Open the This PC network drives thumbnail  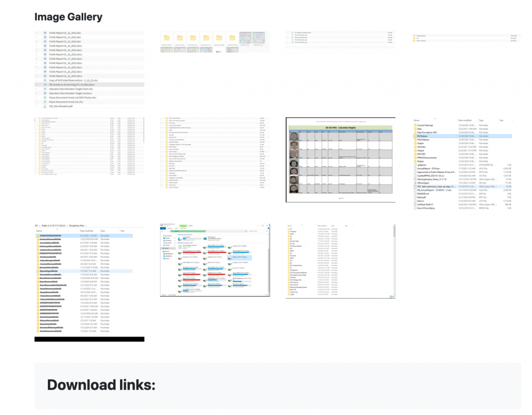pos(215,260)
